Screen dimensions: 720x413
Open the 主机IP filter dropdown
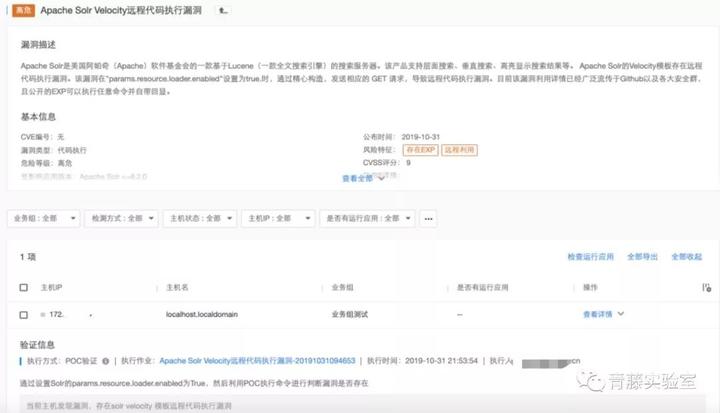coord(278,219)
